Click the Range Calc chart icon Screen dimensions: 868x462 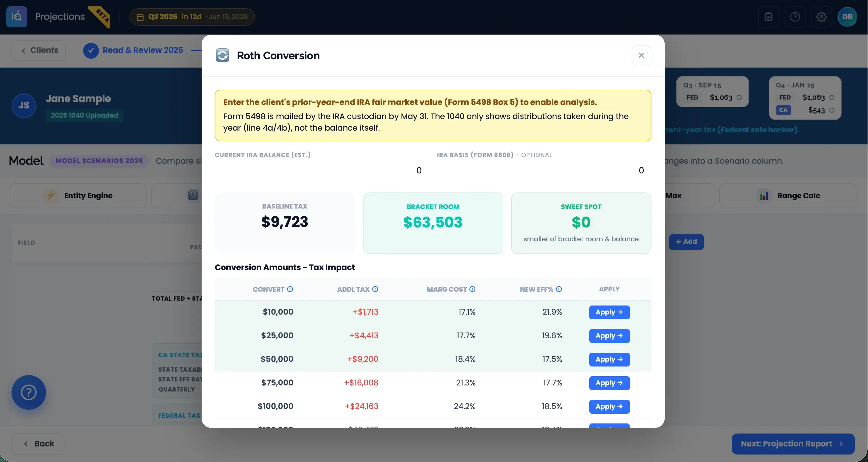[x=764, y=195]
